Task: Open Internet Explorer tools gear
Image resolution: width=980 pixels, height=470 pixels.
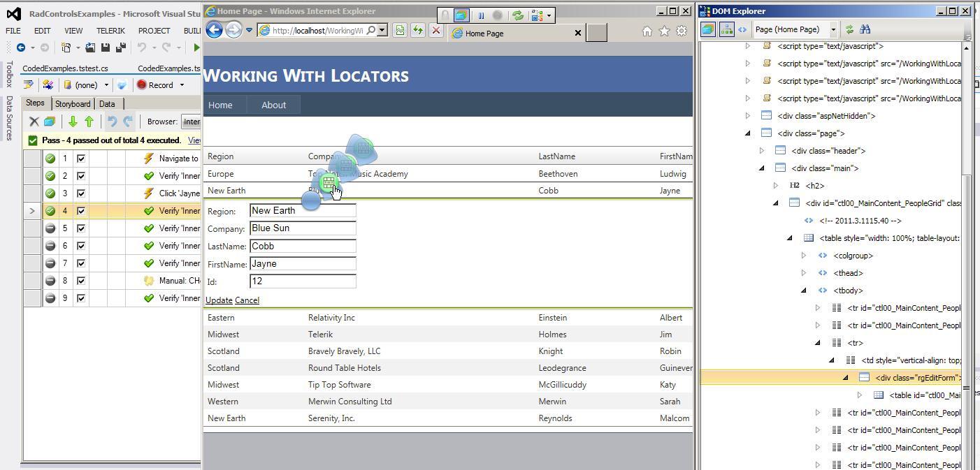Action: click(682, 31)
